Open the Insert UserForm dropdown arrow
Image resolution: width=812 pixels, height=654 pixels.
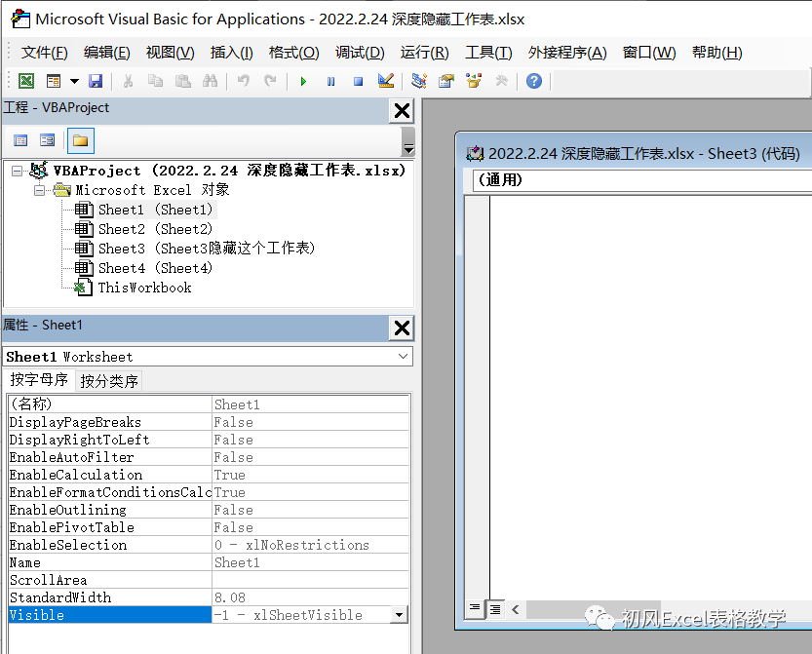tap(74, 81)
